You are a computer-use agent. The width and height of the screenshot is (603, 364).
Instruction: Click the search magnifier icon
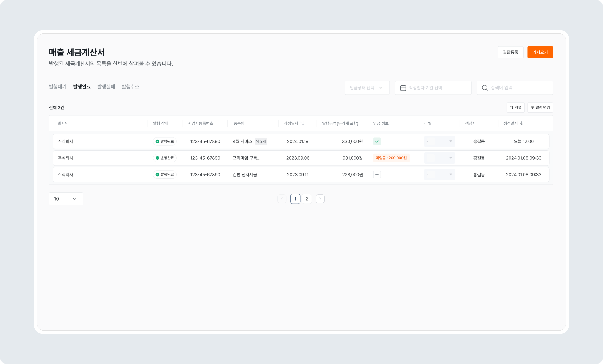[485, 88]
